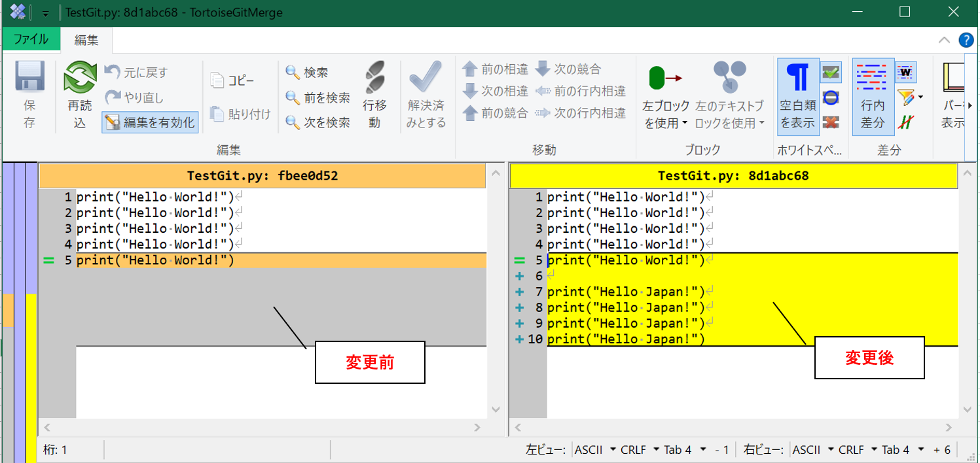Go to 次の行内相違 (next inline difference)
Image resolution: width=980 pixels, height=463 pixels.
coord(581,113)
